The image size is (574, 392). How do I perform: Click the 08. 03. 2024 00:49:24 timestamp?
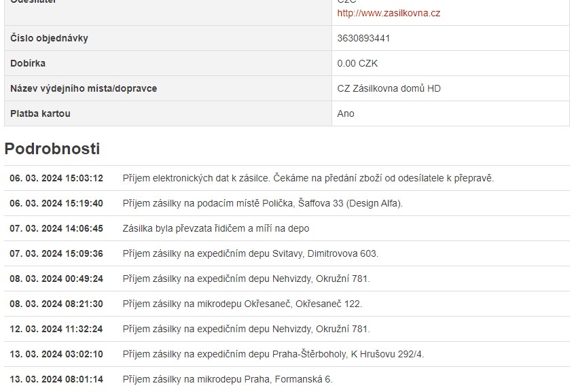point(56,279)
